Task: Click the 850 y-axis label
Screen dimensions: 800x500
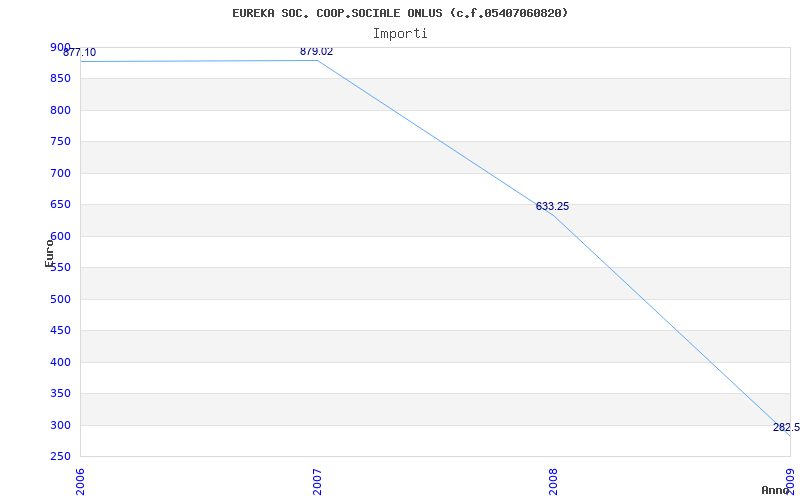Action: [x=60, y=79]
